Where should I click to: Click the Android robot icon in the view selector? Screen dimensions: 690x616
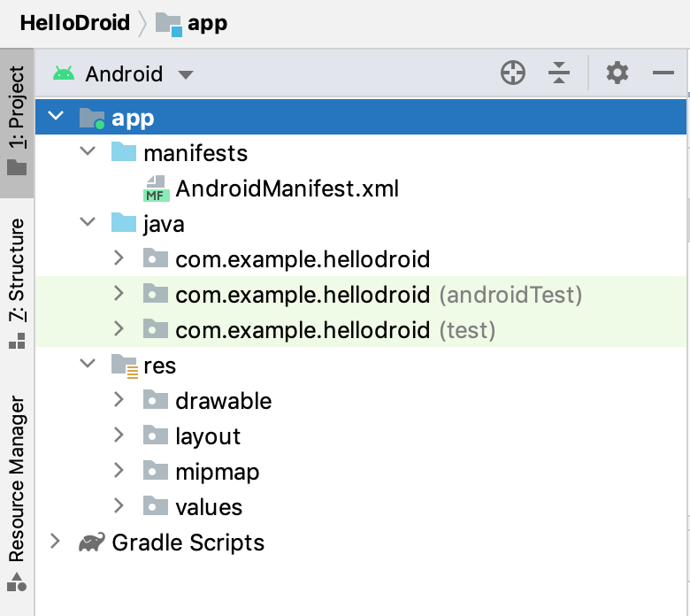[64, 73]
